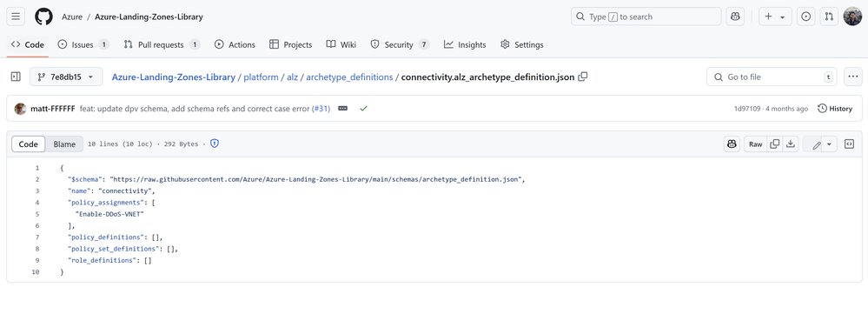Screen dimensions: 868x334
Task: Open the Projects tab
Action: (290, 45)
